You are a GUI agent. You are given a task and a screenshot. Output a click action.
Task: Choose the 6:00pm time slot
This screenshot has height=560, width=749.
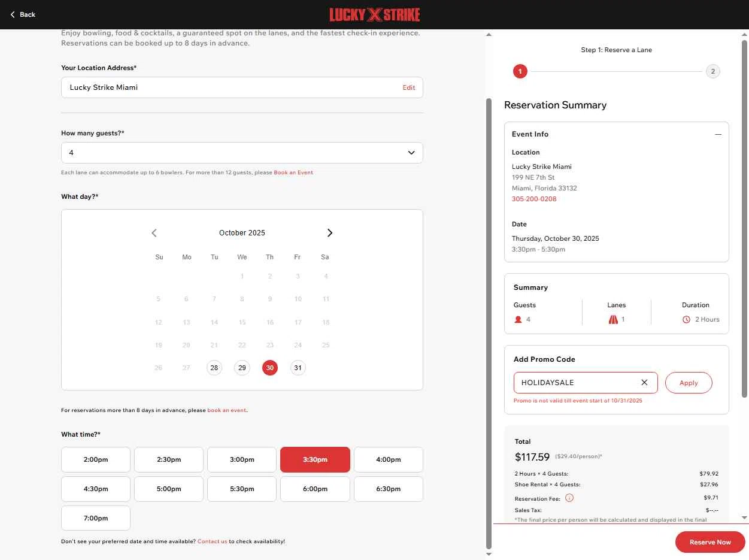pos(315,489)
